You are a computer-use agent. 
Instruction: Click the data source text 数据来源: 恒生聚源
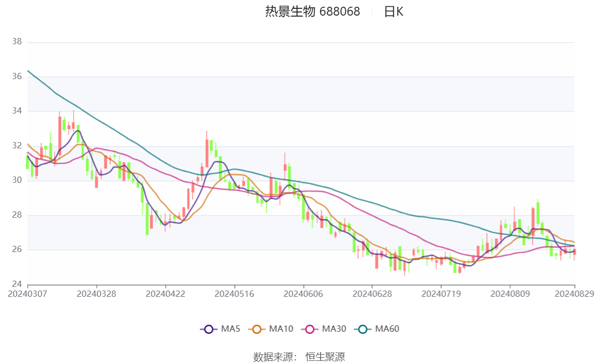299,357
